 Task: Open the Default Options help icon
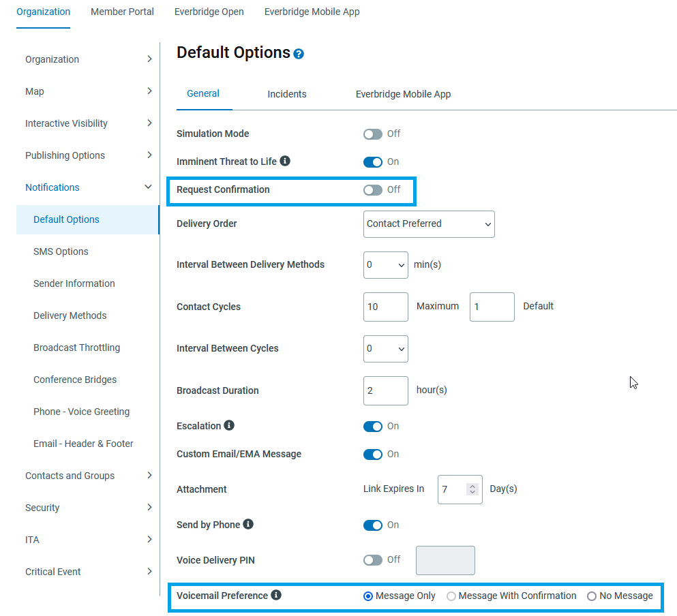tap(298, 53)
